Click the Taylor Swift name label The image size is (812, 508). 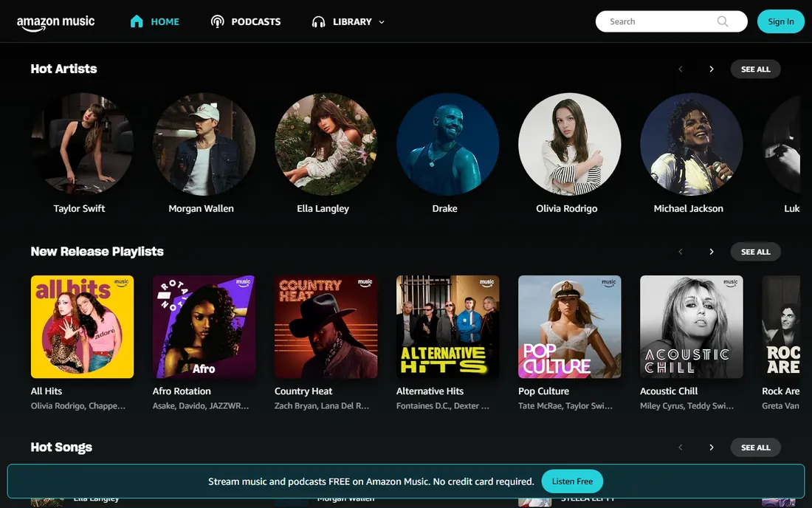coord(79,209)
